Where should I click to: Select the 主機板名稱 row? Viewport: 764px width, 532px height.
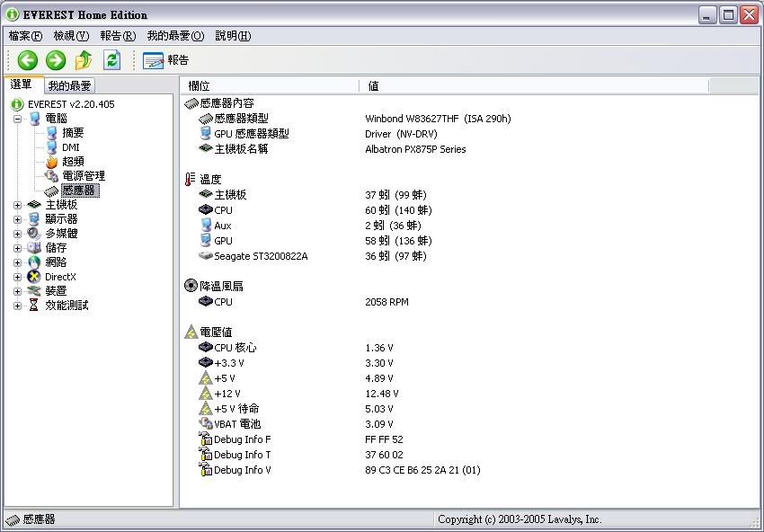[333, 149]
